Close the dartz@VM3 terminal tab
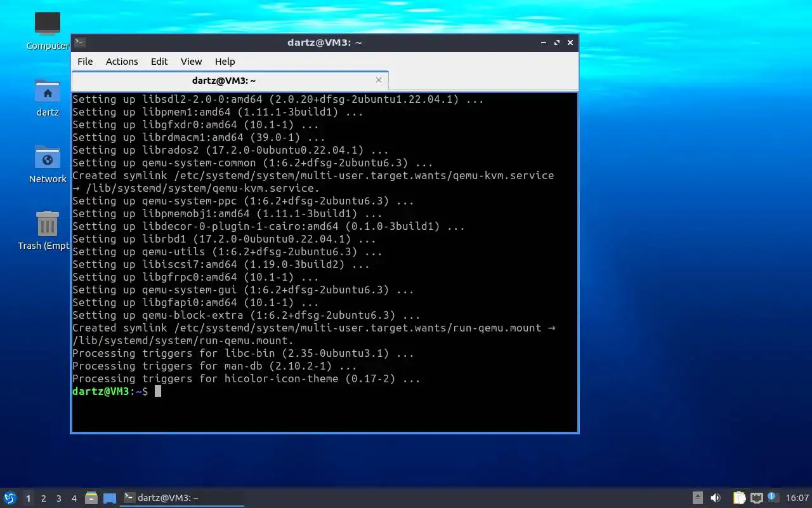Viewport: 812px width, 508px height. click(x=379, y=80)
